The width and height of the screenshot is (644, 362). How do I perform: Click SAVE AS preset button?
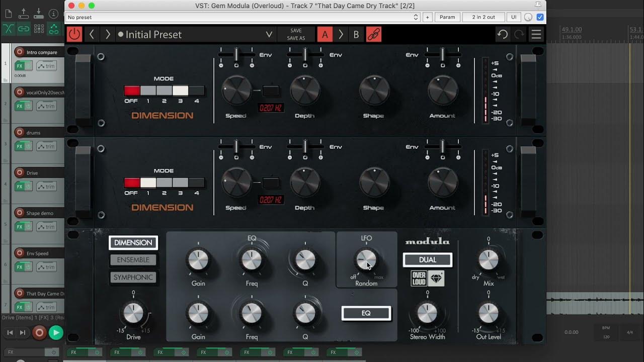tap(296, 38)
